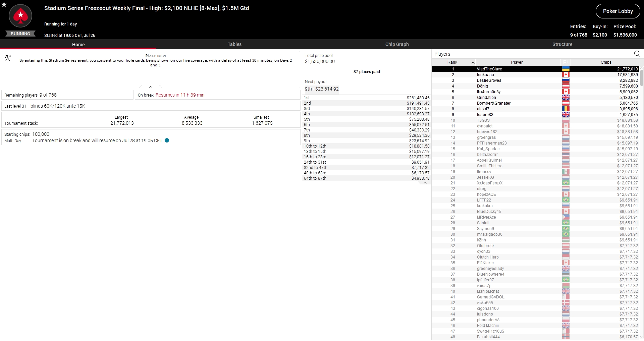644x341 pixels.
Task: Click the favorite star icon
Action: (x=4, y=4)
